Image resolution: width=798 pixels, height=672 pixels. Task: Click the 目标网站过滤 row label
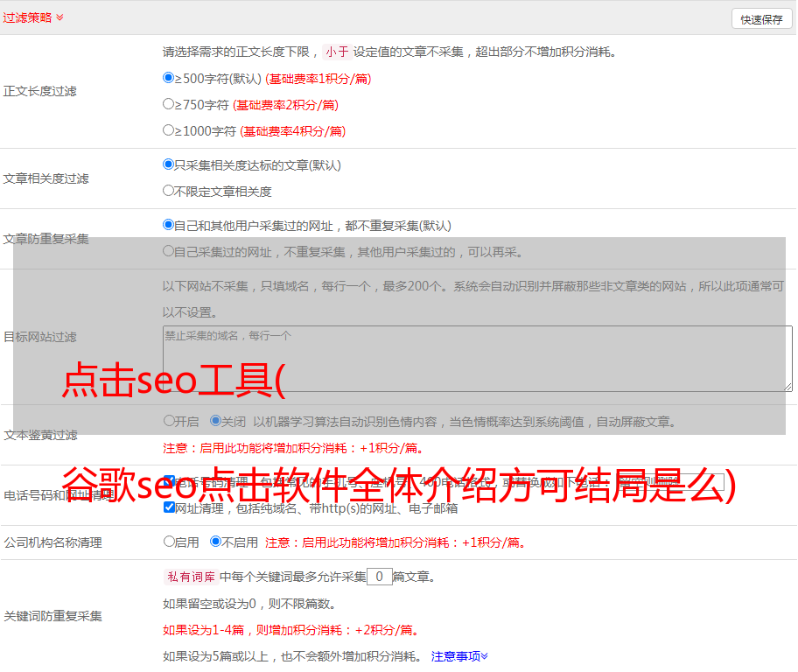tap(39, 337)
